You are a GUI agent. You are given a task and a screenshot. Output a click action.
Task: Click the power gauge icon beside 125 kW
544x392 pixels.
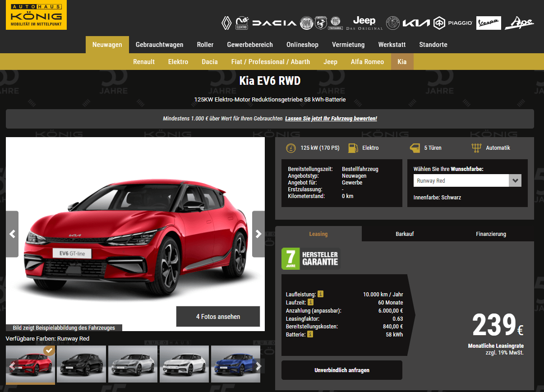tap(291, 148)
